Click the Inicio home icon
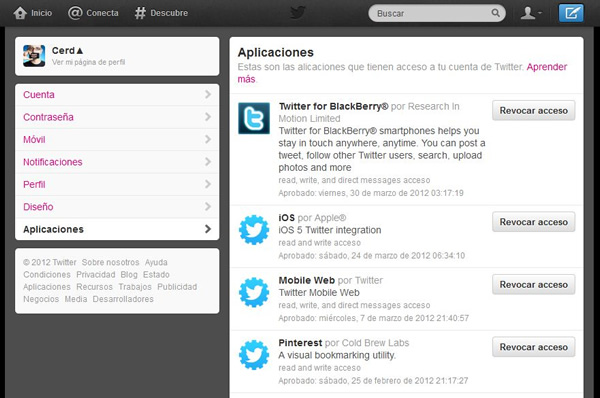The width and height of the screenshot is (600, 398). click(20, 13)
